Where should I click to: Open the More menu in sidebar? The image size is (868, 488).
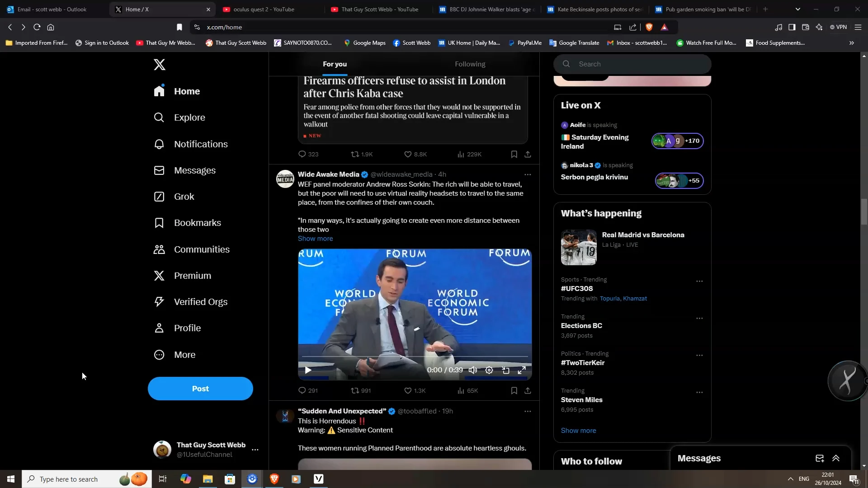point(175,355)
